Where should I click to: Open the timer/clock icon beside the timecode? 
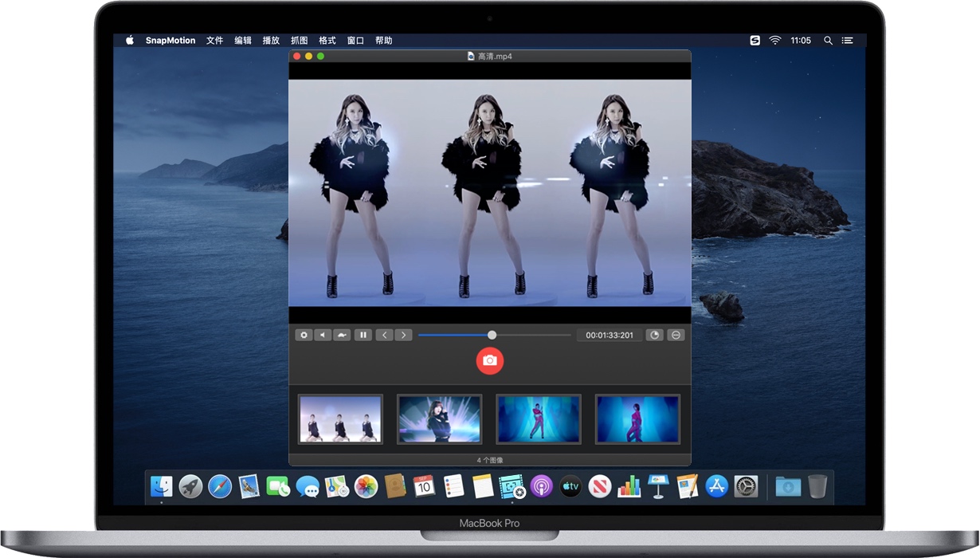pos(654,335)
